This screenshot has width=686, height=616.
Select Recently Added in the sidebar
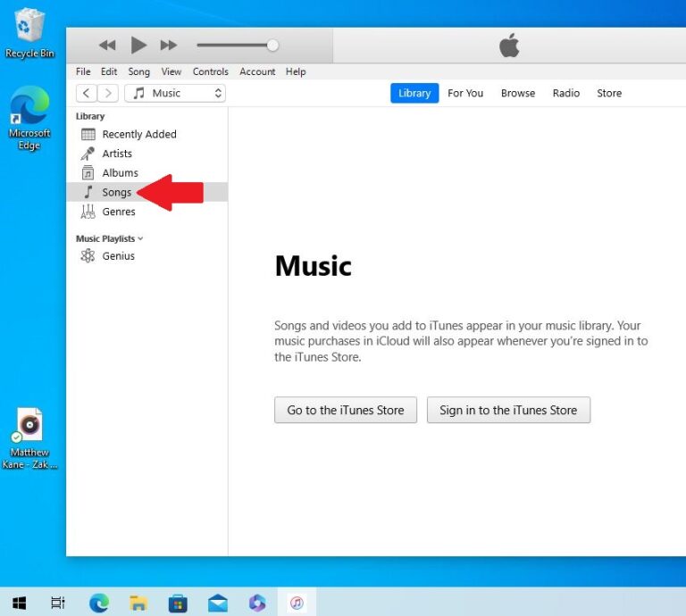[147, 134]
